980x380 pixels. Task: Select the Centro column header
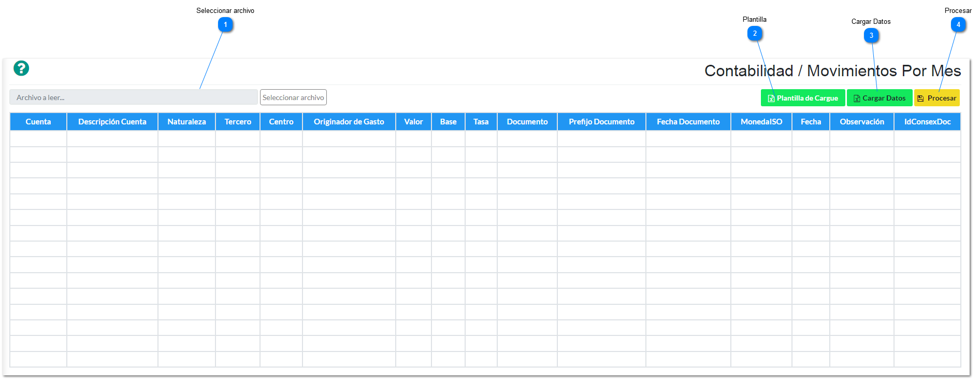(281, 122)
